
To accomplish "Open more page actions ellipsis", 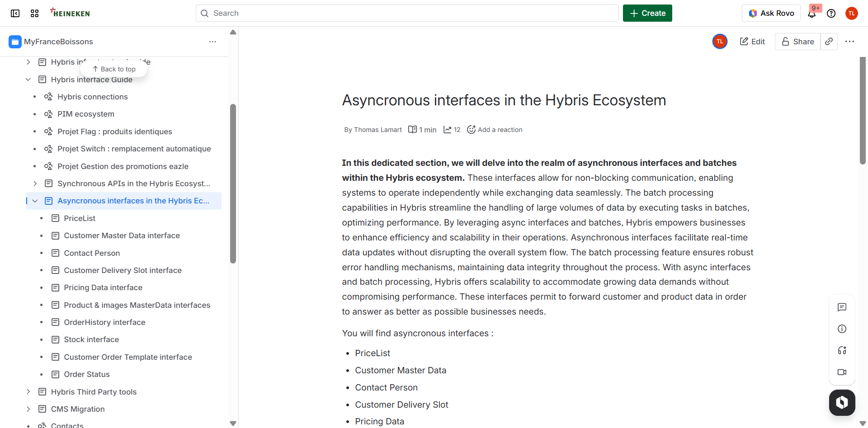I will point(850,41).
